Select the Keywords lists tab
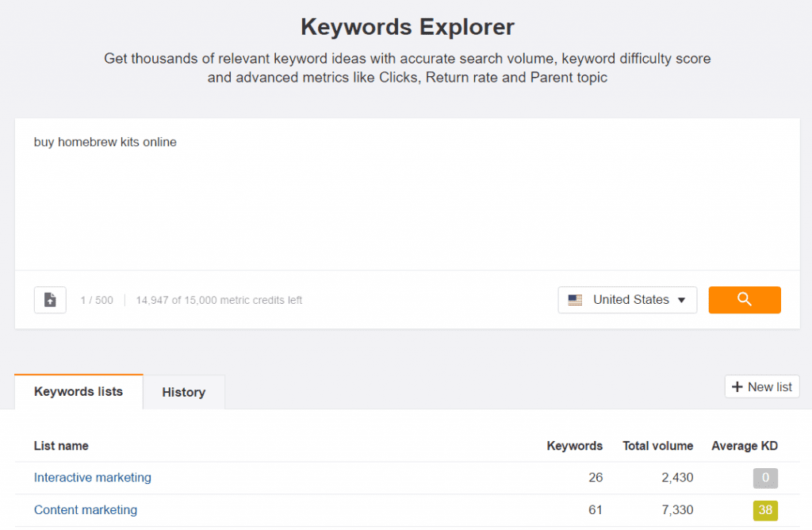This screenshot has width=812, height=530. pos(78,392)
